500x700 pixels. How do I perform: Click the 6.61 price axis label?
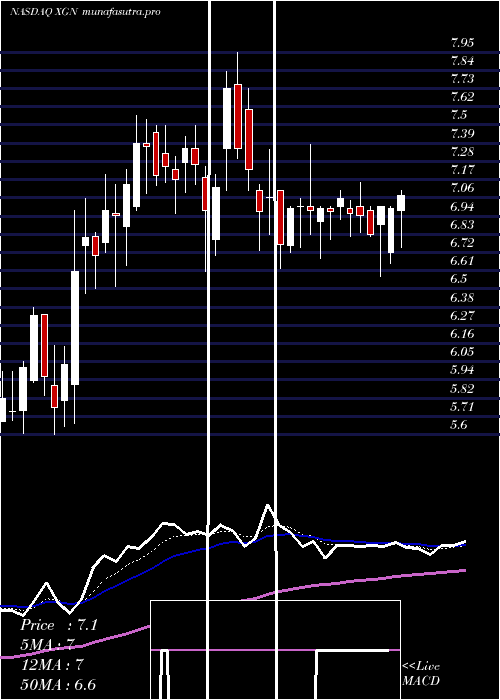462,261
